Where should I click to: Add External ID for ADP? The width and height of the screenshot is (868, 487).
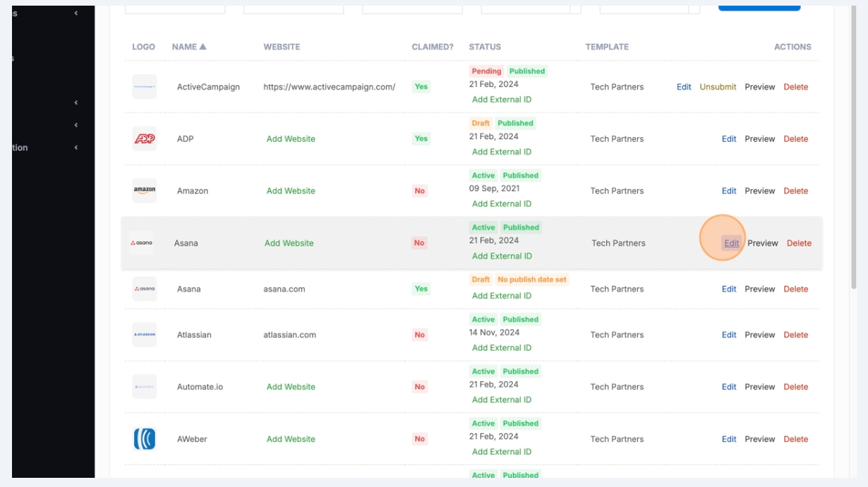pyautogui.click(x=502, y=152)
